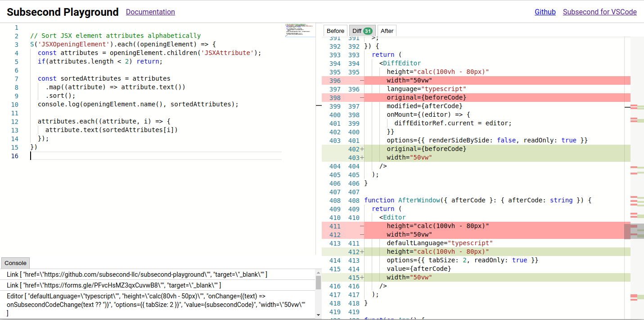Click the minus marker on removed line 398
Image resolution: width=644 pixels, height=320 pixels.
pyautogui.click(x=361, y=98)
